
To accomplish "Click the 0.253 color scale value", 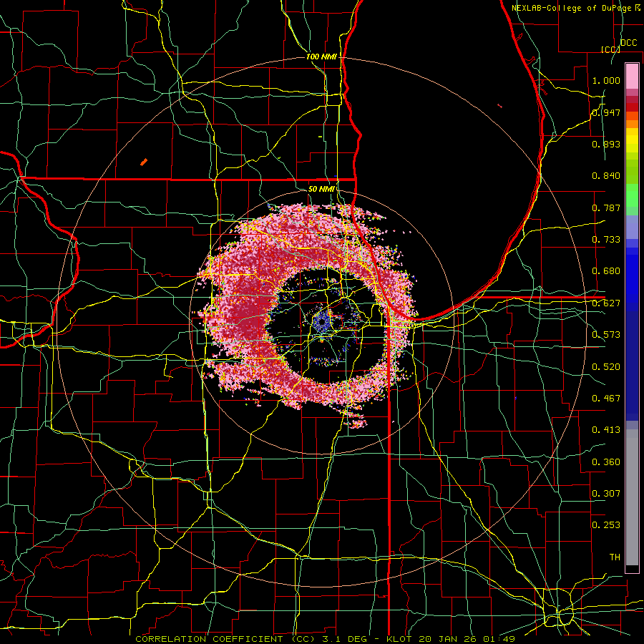I will click(606, 525).
